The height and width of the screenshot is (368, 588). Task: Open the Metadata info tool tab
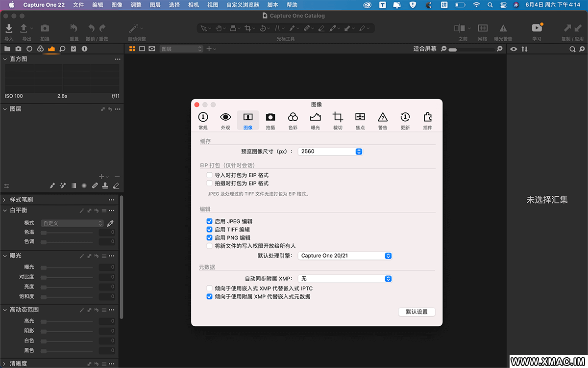84,49
